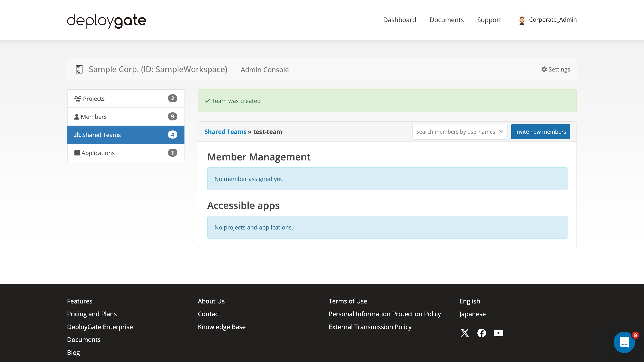Click the Invite new members button

(540, 132)
